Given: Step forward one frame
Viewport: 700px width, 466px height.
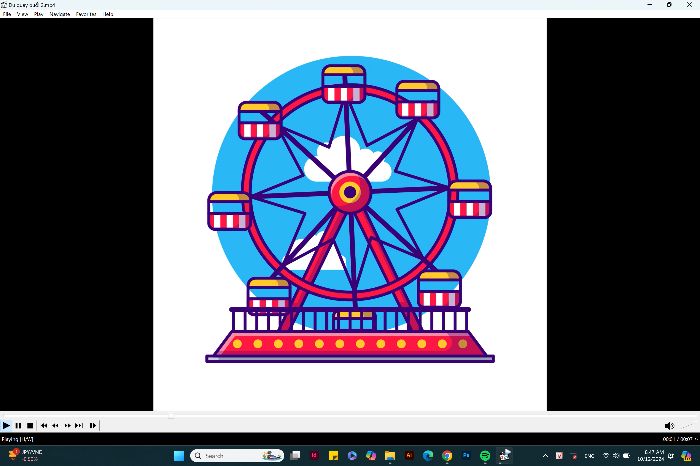Looking at the screenshot, I should (x=93, y=425).
